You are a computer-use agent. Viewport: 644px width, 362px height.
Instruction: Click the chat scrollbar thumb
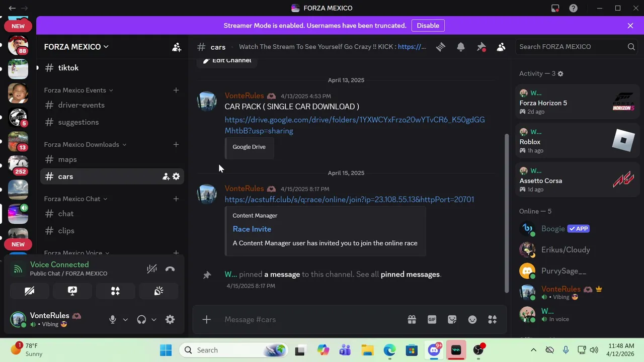coord(506,213)
